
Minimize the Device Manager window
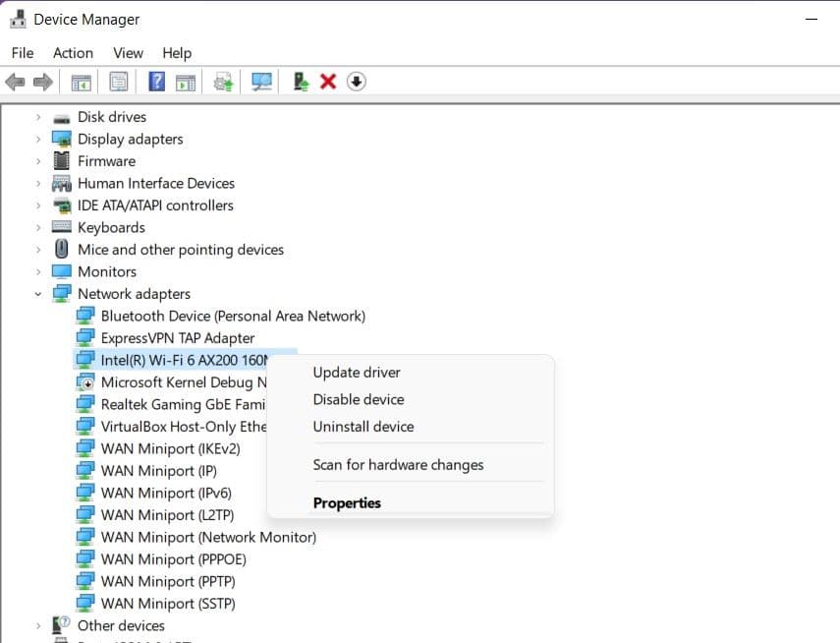tap(812, 20)
